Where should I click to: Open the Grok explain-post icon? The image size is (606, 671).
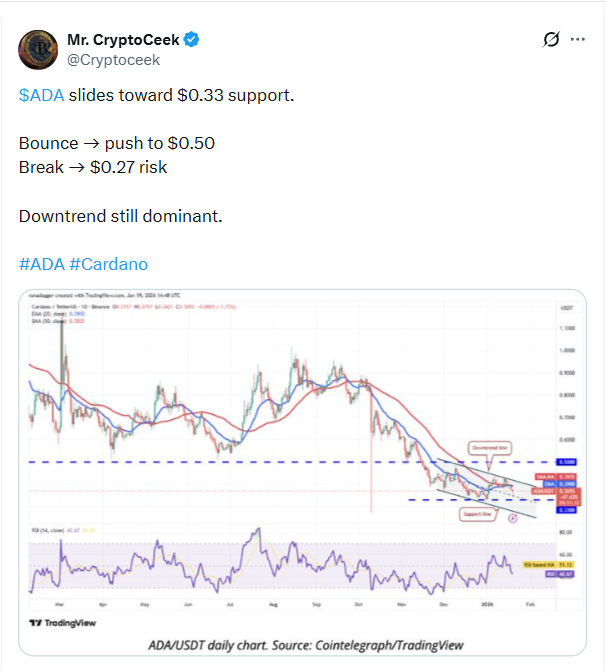point(549,40)
